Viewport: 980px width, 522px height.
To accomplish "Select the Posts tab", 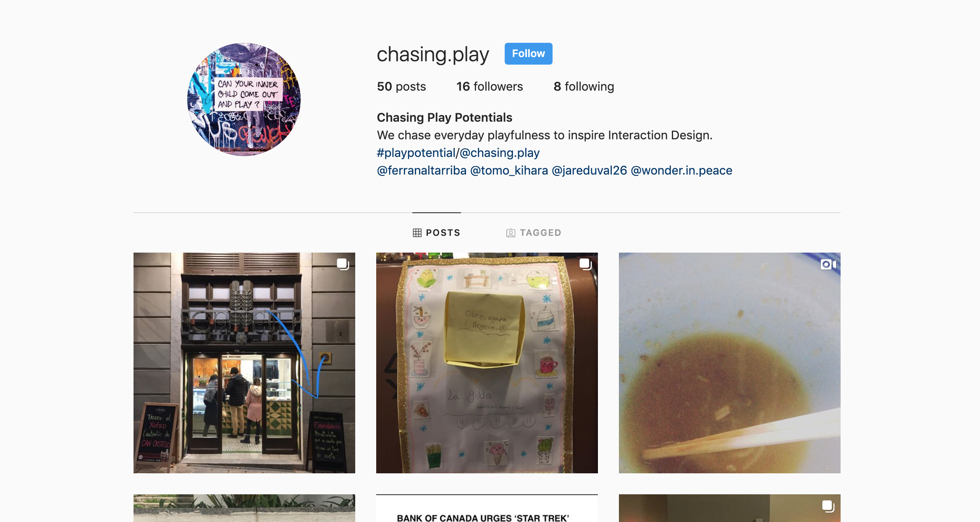I will click(x=436, y=233).
